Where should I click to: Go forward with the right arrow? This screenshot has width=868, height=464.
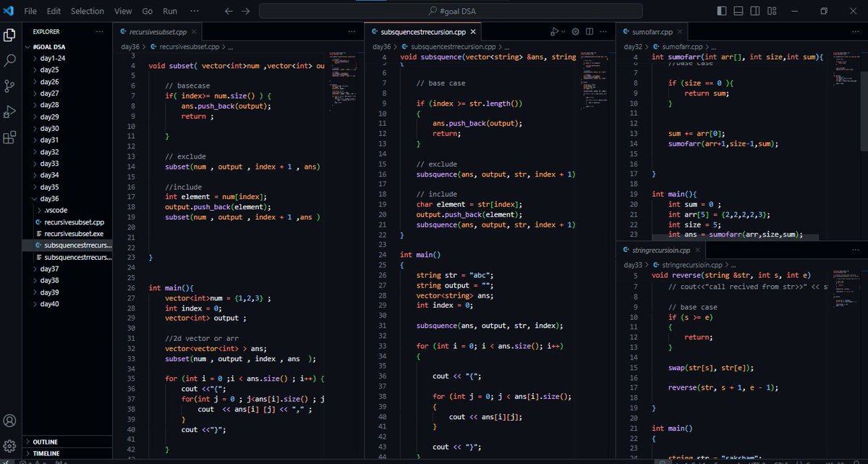tap(245, 11)
